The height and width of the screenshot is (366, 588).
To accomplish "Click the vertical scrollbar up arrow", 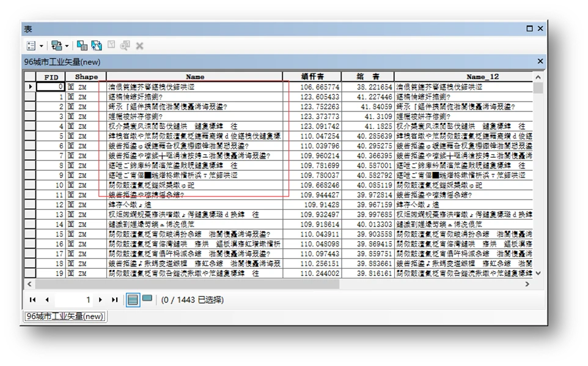I will click(538, 77).
